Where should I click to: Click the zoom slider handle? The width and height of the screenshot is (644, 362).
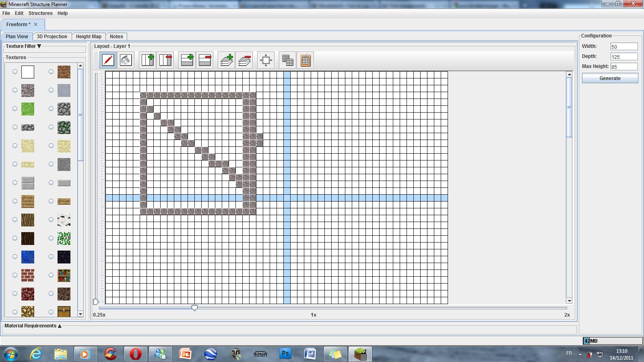click(x=194, y=308)
